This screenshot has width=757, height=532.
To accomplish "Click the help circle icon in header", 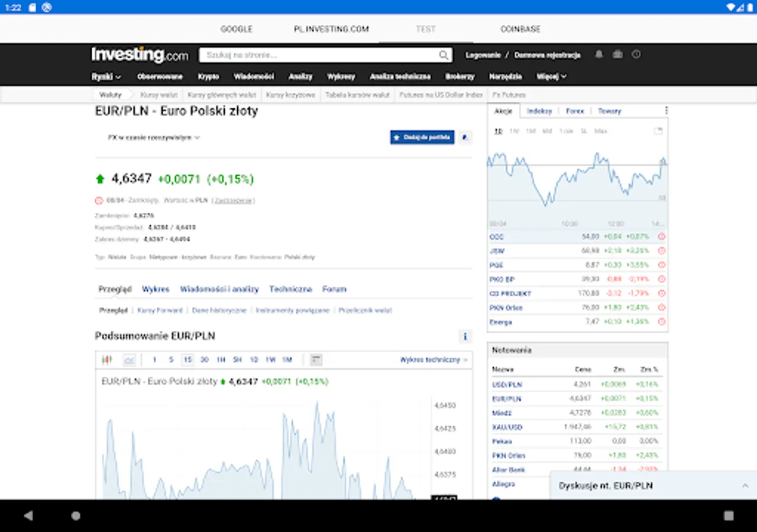I will 636,54.
